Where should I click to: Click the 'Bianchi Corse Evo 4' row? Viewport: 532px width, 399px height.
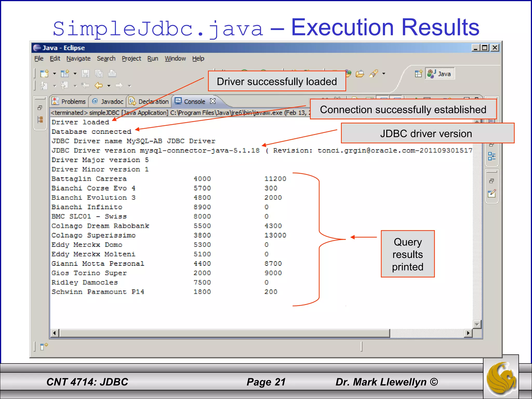click(x=164, y=188)
